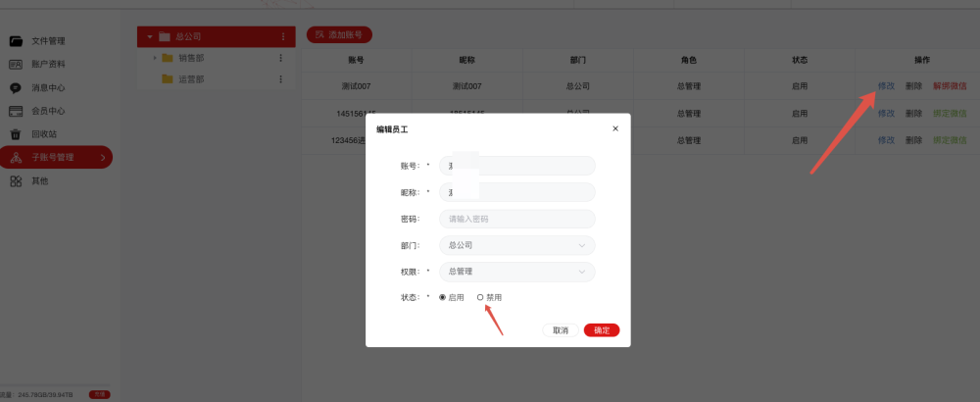Click the 总公司 folder icon

(x=165, y=37)
